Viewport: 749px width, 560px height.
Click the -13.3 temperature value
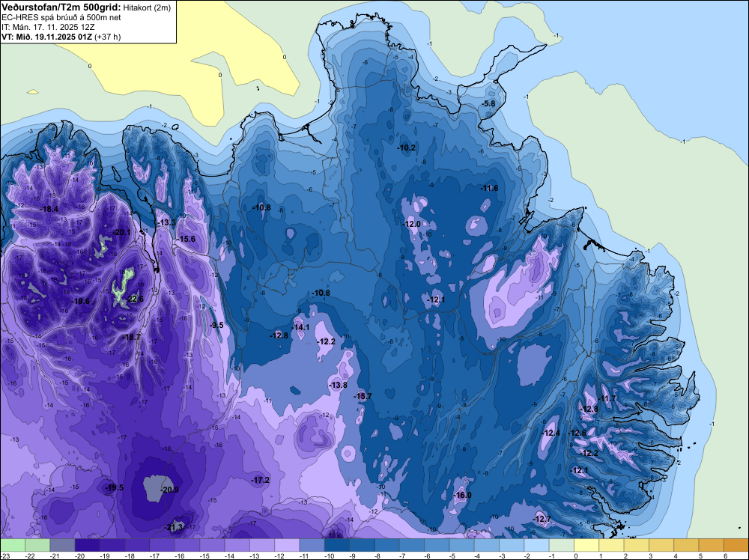167,222
